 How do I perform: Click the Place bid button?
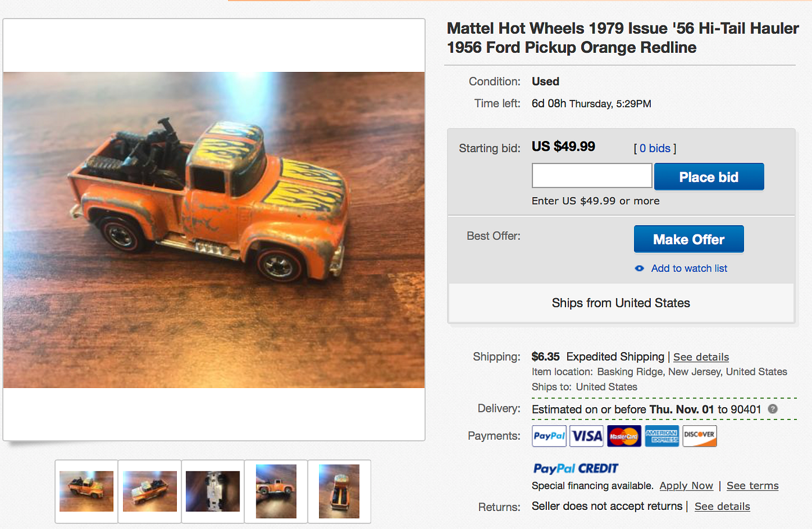709,177
